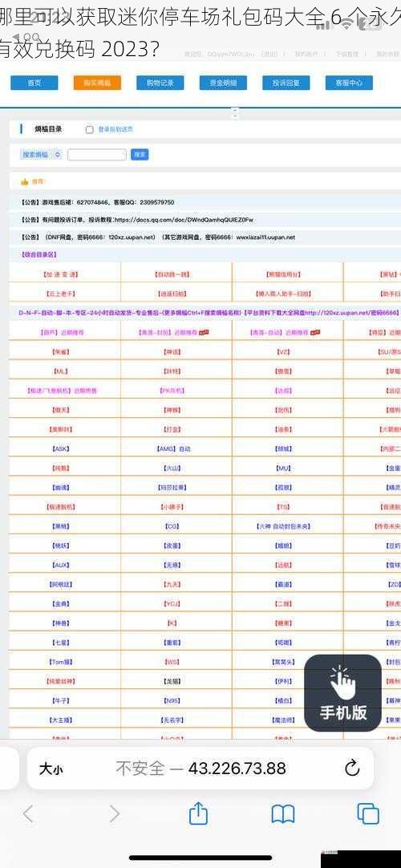Reload the page in Safari
The image size is (401, 868).
tap(352, 768)
